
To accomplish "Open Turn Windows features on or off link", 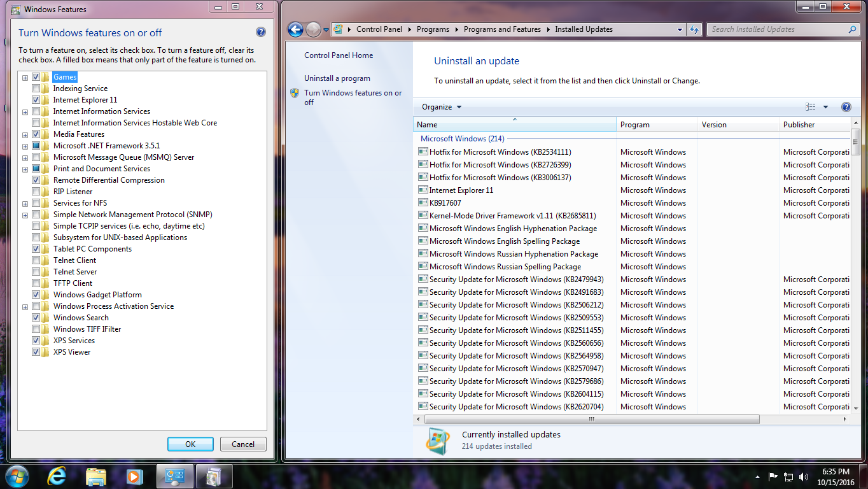I will pyautogui.click(x=353, y=97).
